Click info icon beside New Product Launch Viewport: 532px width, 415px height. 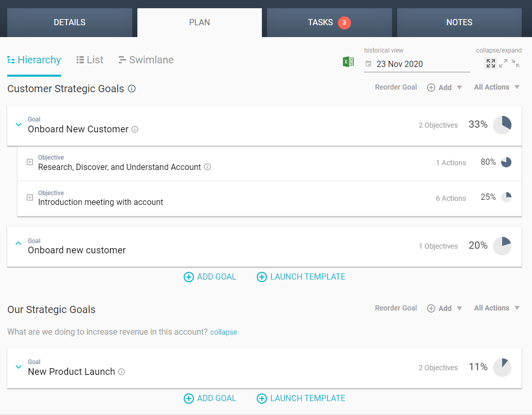tap(121, 372)
